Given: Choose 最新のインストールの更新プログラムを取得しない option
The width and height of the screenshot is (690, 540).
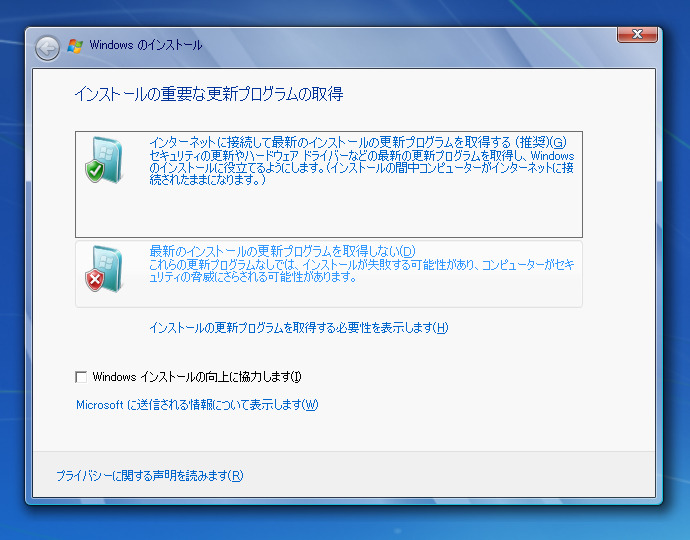Looking at the screenshot, I should pos(329,274).
